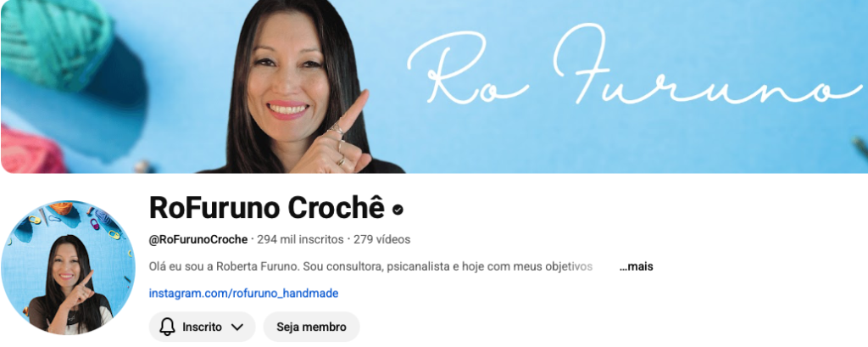Click the 294 mil inscritos count
The image size is (868, 347).
(x=300, y=239)
